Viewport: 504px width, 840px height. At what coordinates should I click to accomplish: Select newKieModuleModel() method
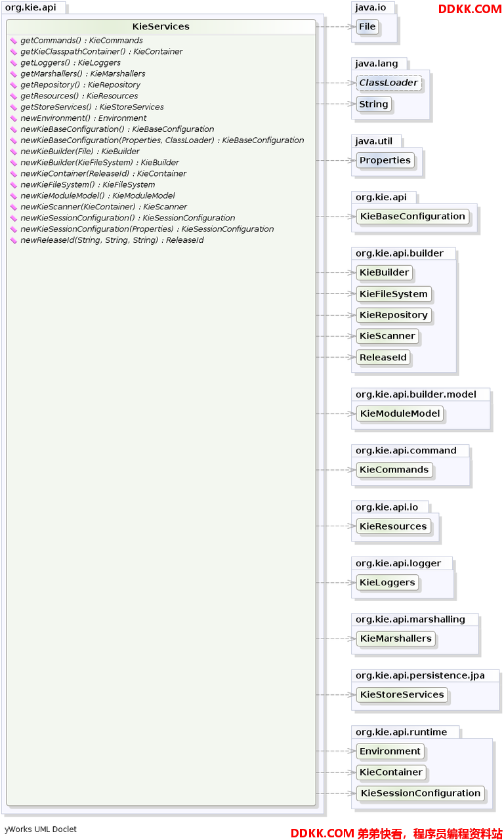pos(98,196)
